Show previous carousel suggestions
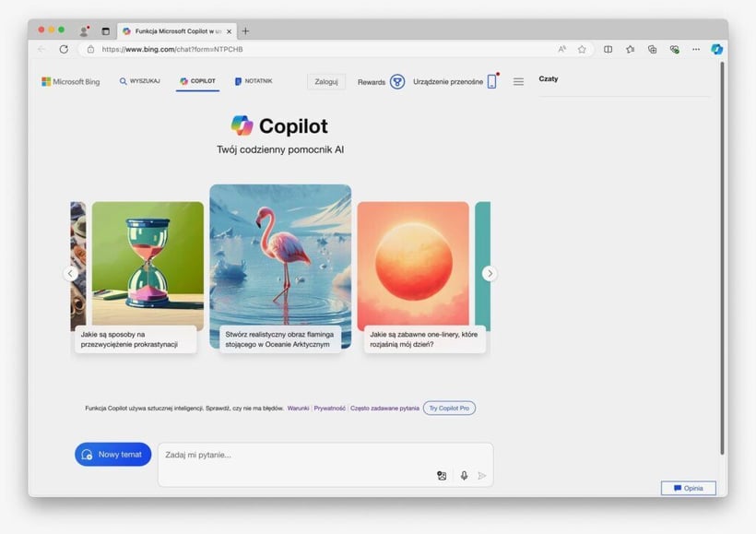Viewport: 756px width, 534px height. [70, 274]
